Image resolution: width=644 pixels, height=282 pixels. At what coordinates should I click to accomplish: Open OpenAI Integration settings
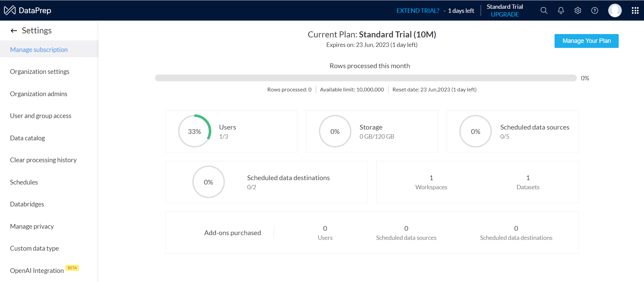point(37,271)
